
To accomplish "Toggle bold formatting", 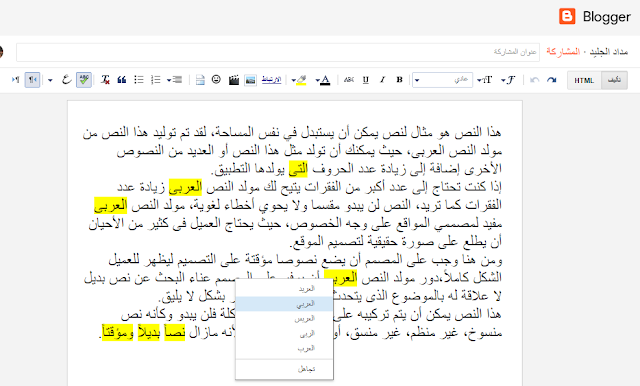I will pyautogui.click(x=399, y=80).
